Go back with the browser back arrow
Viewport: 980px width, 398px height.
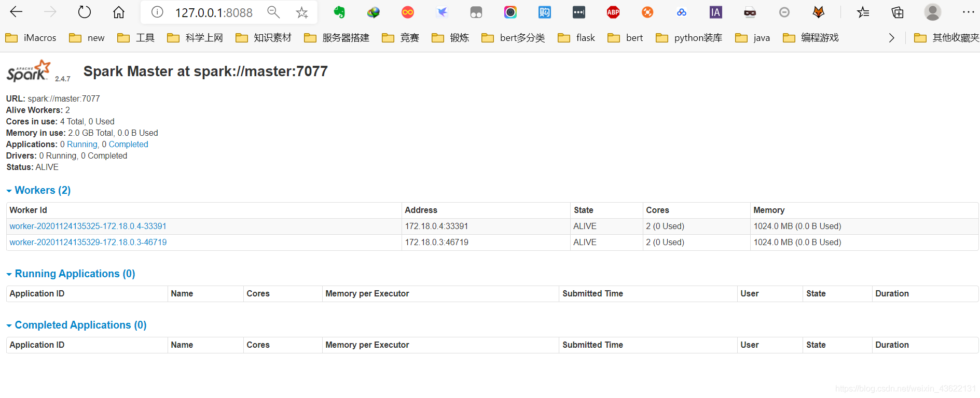(17, 12)
